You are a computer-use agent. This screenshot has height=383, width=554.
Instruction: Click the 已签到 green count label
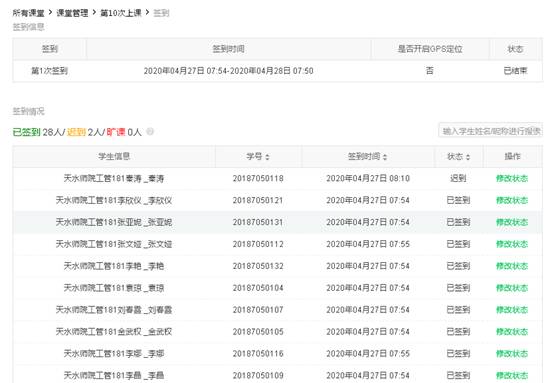(26, 132)
